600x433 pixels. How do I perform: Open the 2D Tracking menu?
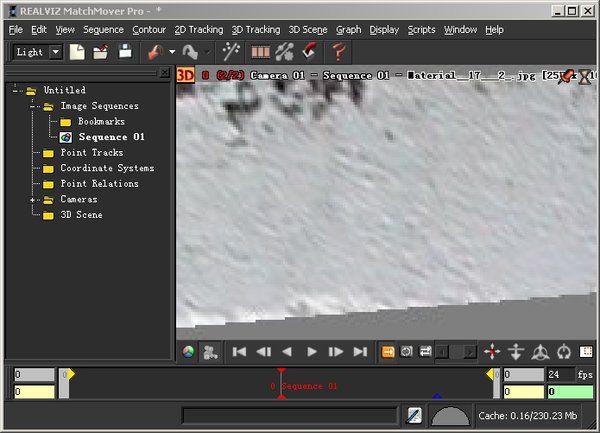coord(198,30)
